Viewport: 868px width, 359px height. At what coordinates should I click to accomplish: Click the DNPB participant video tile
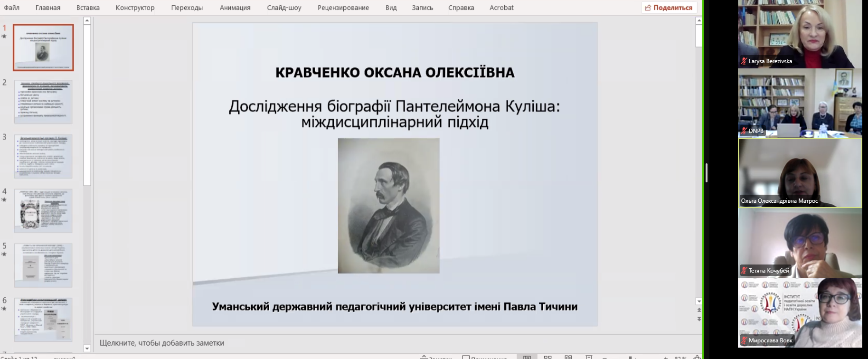click(x=800, y=104)
